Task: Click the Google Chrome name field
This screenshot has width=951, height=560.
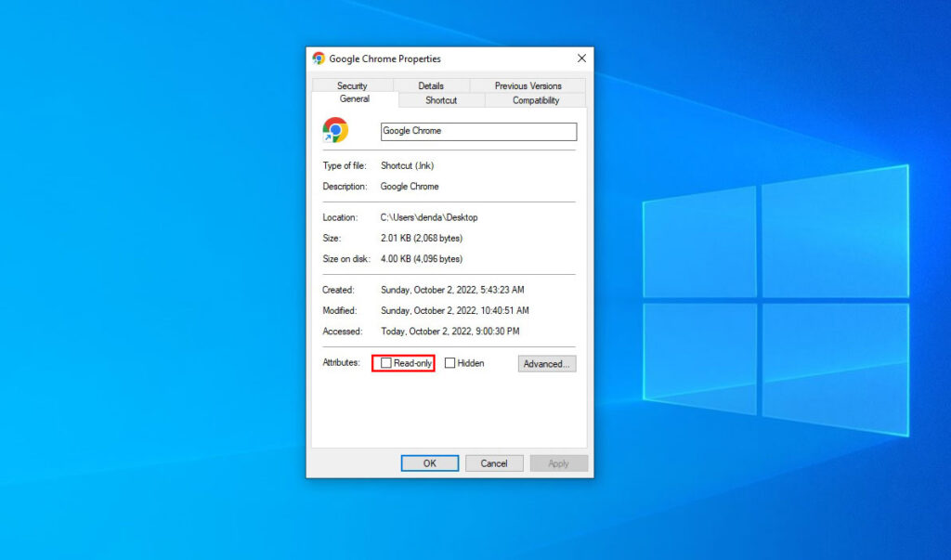Action: point(478,131)
